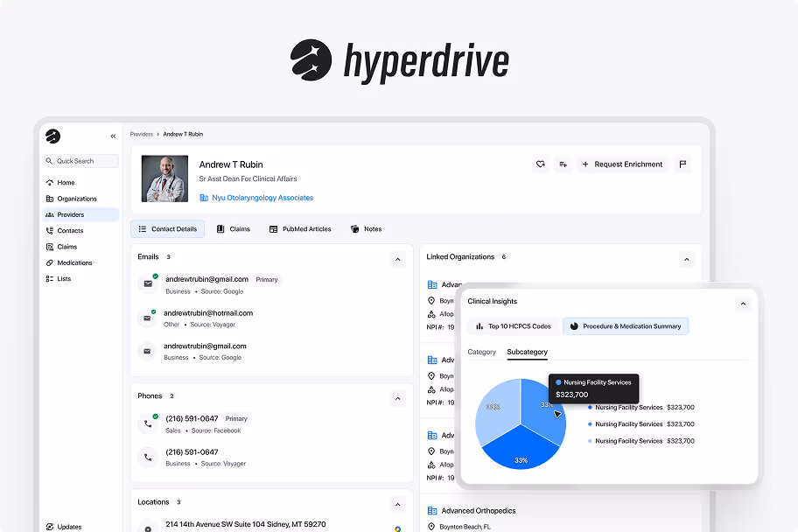Viewport: 798px width, 532px height.
Task: Click the primary gmail email icon
Action: [148, 283]
